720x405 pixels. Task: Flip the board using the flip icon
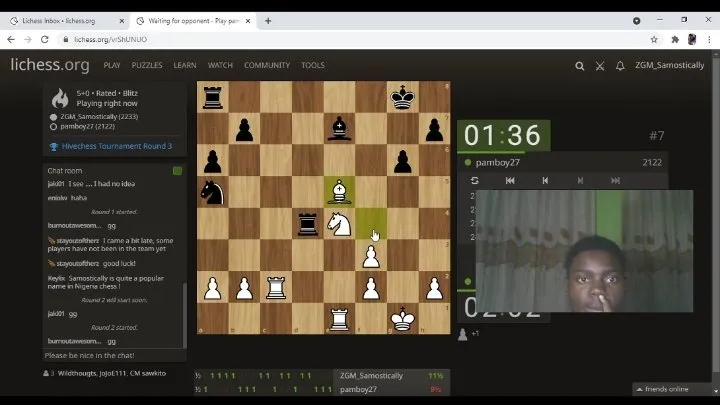(x=475, y=180)
